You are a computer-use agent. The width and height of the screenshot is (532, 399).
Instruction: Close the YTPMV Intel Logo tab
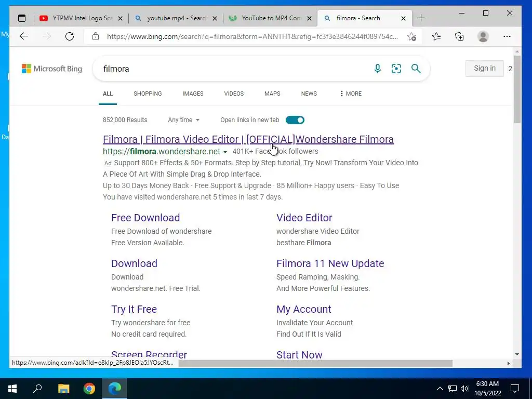[x=120, y=18]
